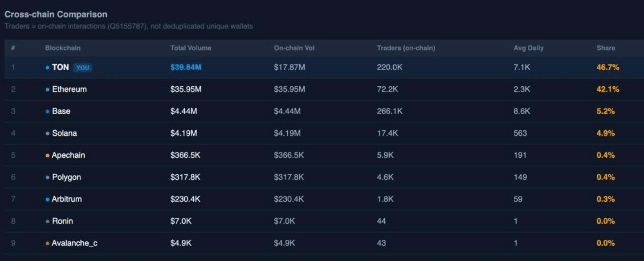Click the 7.1K avg daily value
The image size is (644, 261).
(522, 68)
